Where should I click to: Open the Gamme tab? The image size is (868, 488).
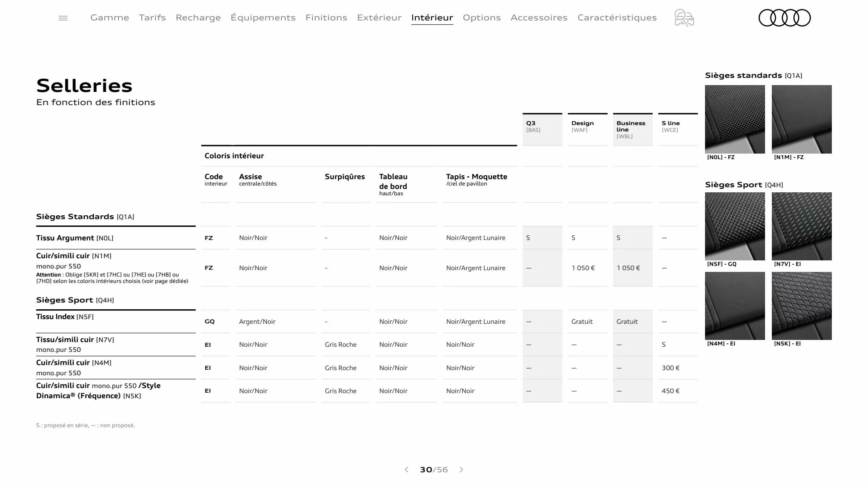(110, 17)
